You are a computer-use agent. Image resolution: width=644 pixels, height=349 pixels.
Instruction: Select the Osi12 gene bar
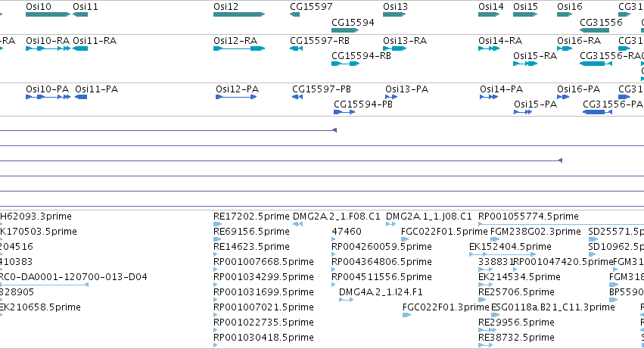point(239,14)
